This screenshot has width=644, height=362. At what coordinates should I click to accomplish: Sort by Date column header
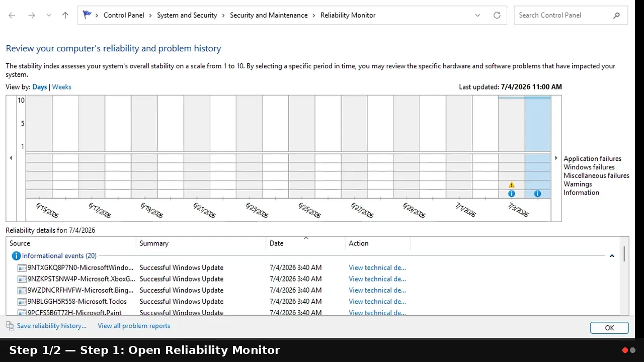click(305, 243)
